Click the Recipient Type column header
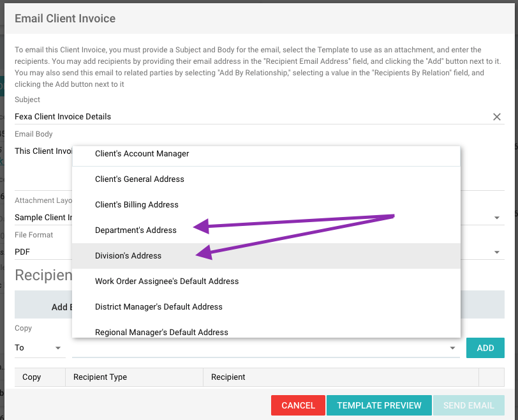 pos(100,377)
